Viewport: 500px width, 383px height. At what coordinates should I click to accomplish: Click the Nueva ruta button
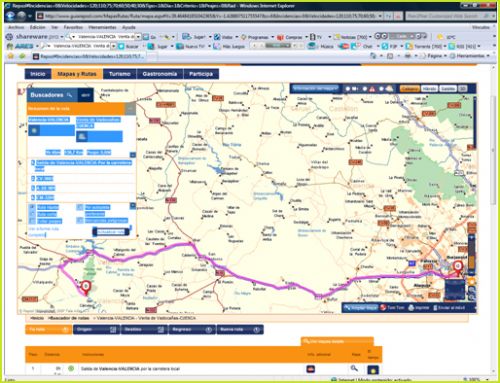click(x=240, y=329)
